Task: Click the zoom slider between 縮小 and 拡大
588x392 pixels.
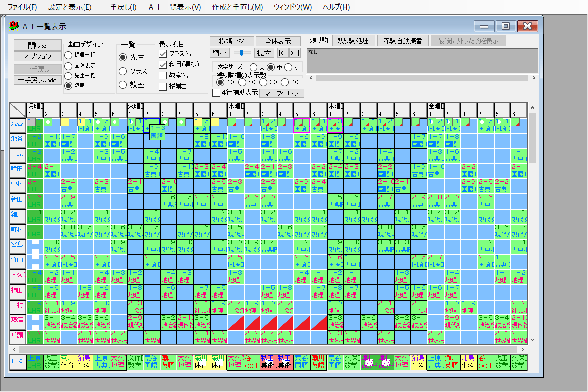Action: [x=242, y=53]
